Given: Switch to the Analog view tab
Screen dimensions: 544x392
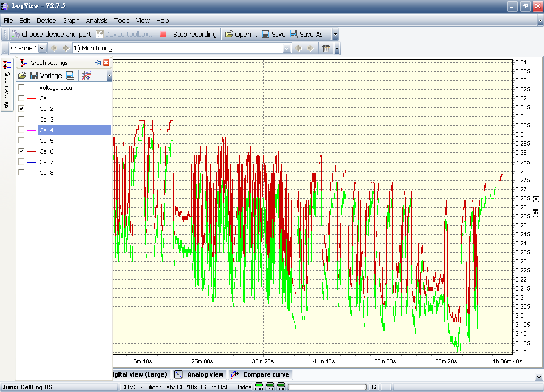Looking at the screenshot, I should point(199,374).
